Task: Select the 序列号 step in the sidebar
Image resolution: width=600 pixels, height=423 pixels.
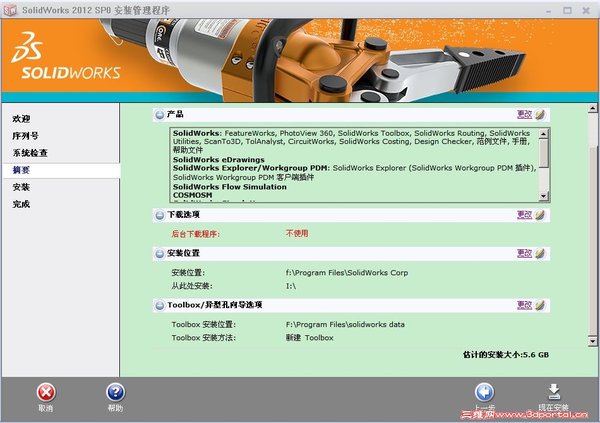Action: point(25,136)
